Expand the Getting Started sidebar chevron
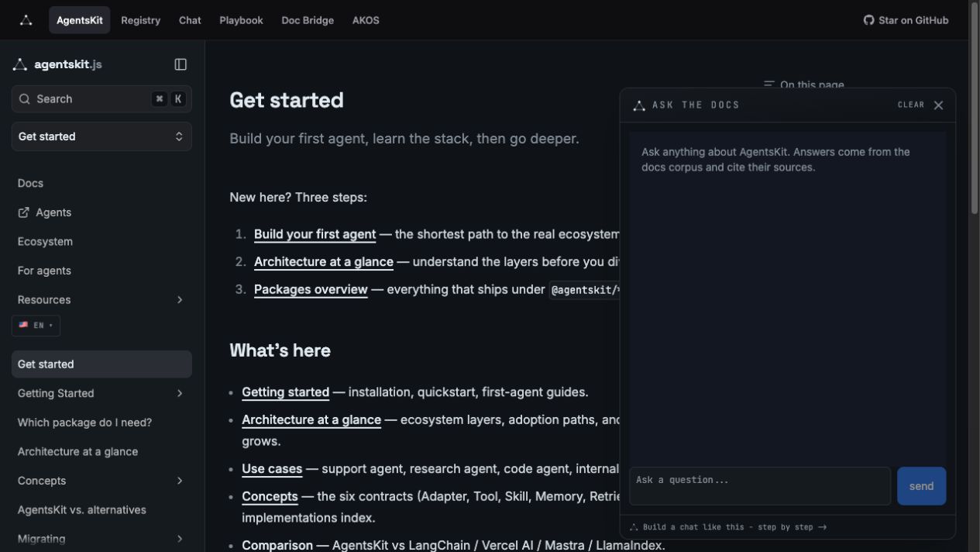Image resolution: width=980 pixels, height=552 pixels. click(x=180, y=393)
